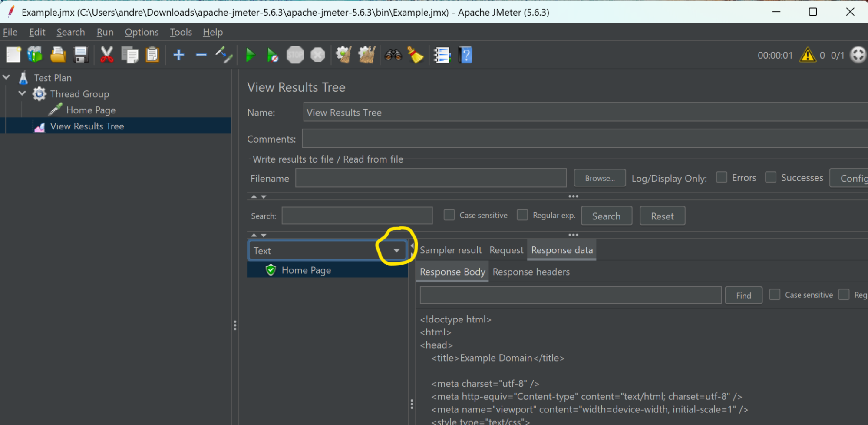Save the test plan with floppy icon
This screenshot has width=868, height=425.
tap(81, 55)
